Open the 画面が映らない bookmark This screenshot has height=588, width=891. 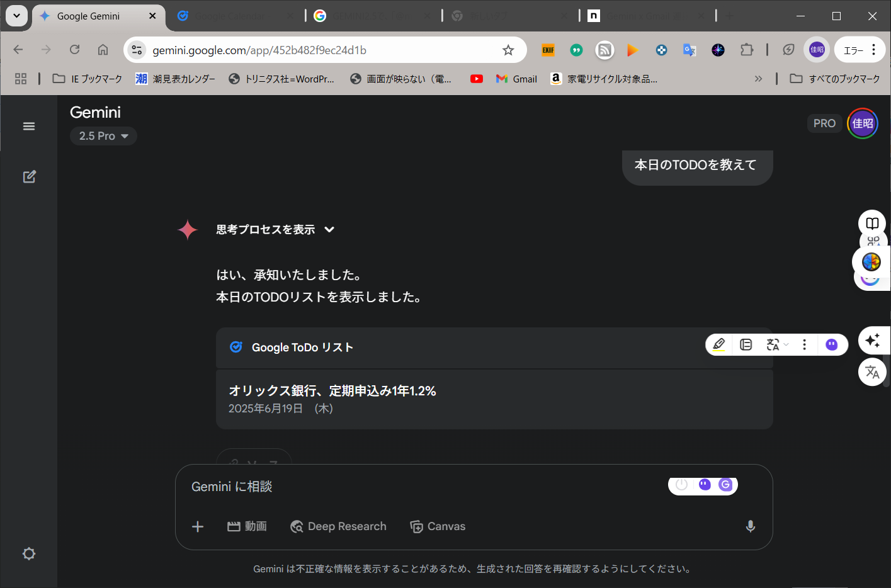401,79
